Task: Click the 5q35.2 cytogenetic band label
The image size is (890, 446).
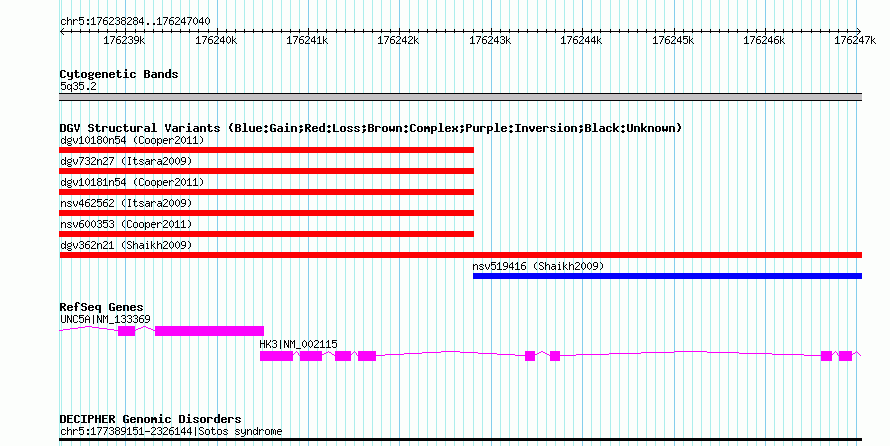Action: (78, 86)
